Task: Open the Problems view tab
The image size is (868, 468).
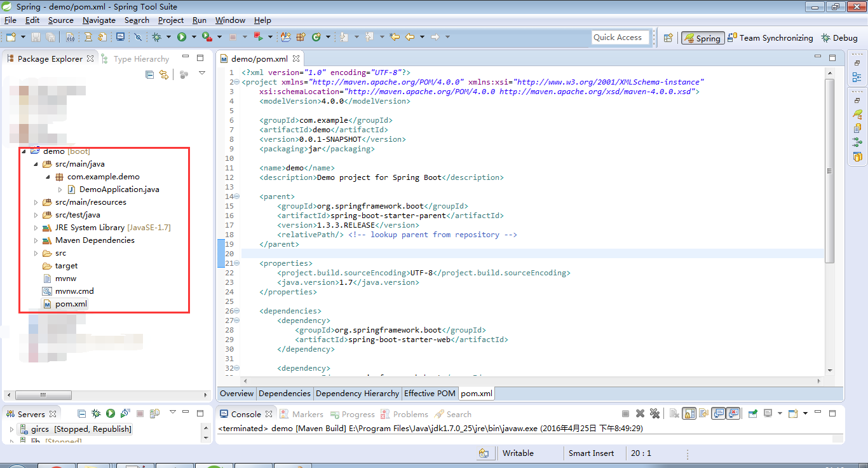Action: tap(405, 414)
